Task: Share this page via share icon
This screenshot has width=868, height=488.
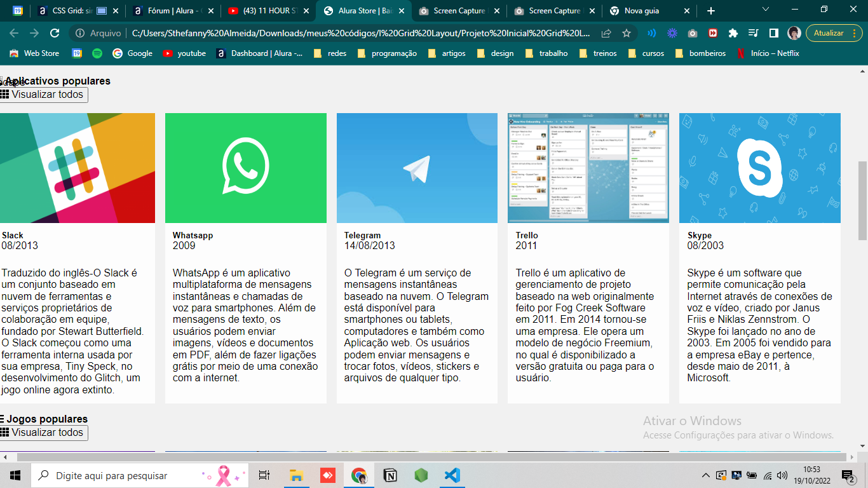Action: click(x=606, y=33)
